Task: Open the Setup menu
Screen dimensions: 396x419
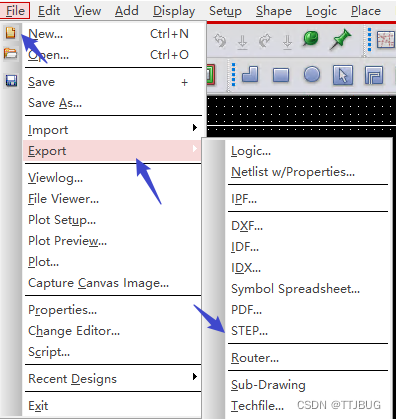Action: coord(225,11)
